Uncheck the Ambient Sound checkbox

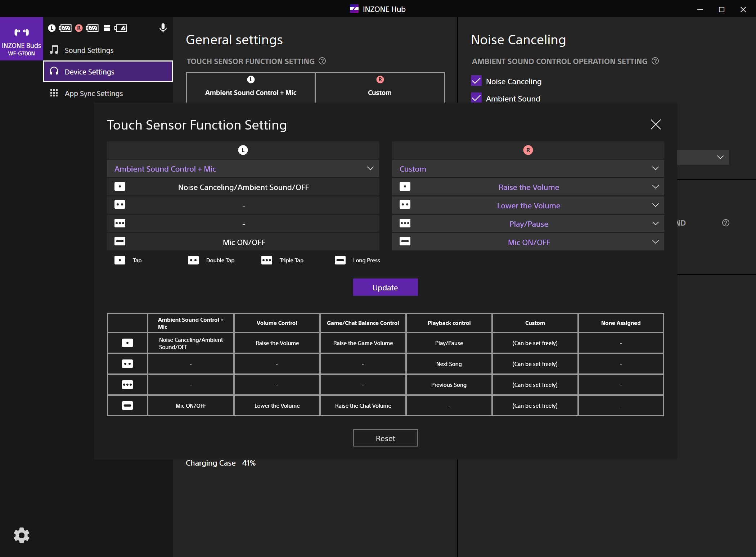click(476, 98)
